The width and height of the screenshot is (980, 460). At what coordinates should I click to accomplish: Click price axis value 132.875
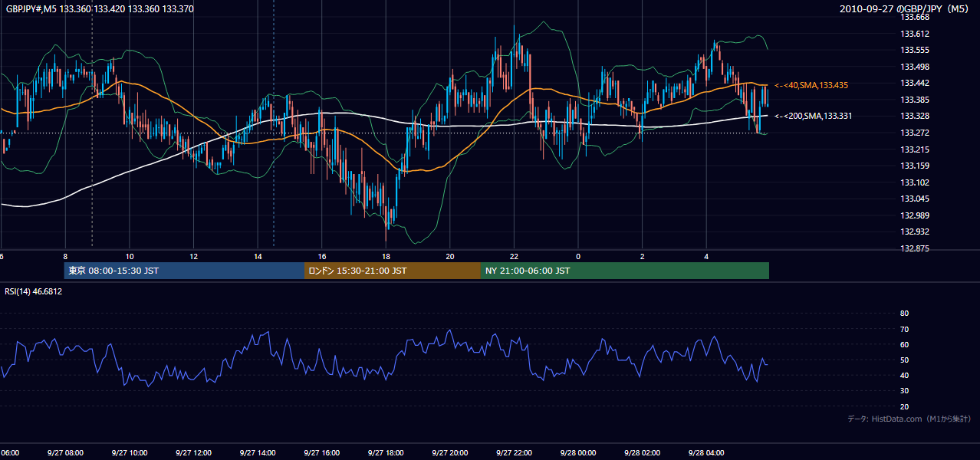click(914, 248)
